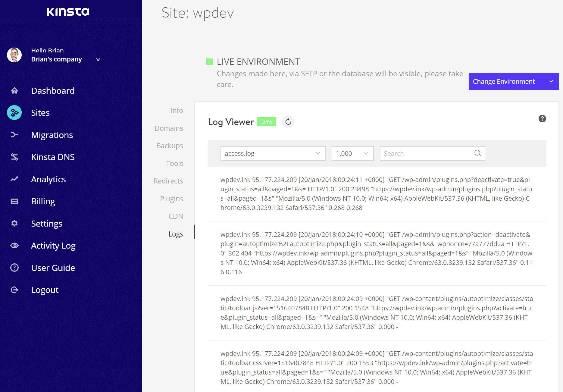Click the Activity Log eye icon

click(14, 246)
